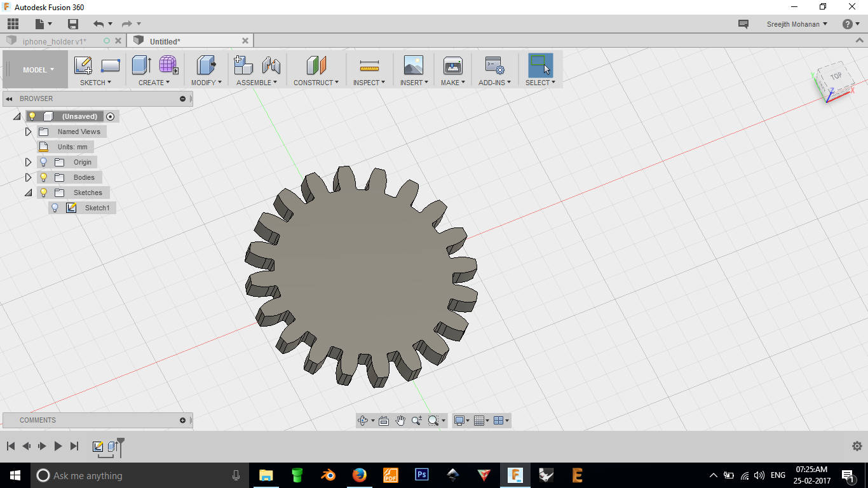Toggle visibility bulb of Unsaved component
The height and width of the screenshot is (488, 868).
click(x=32, y=116)
